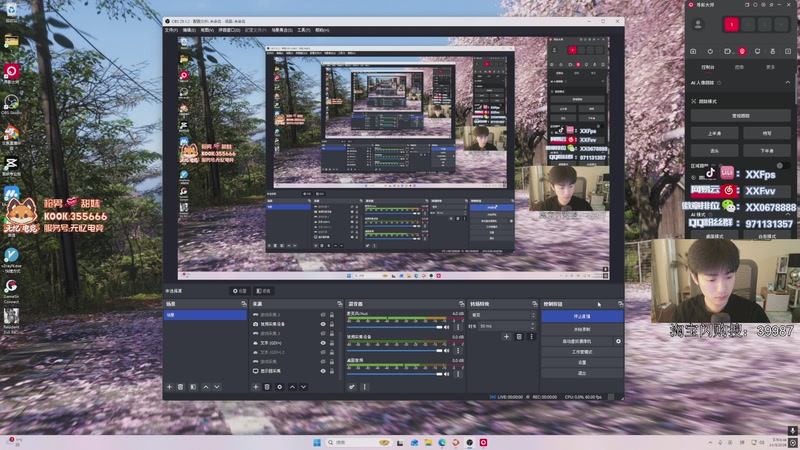
Task: Click the start recording button in Controls
Action: coord(582,330)
